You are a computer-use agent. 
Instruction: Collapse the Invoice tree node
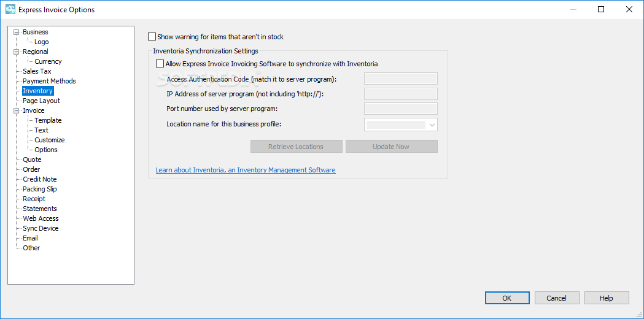(16, 111)
